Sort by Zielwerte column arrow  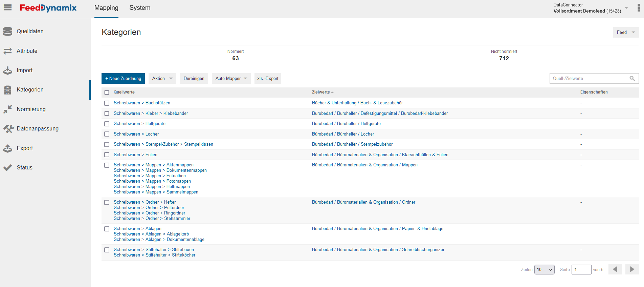click(332, 93)
